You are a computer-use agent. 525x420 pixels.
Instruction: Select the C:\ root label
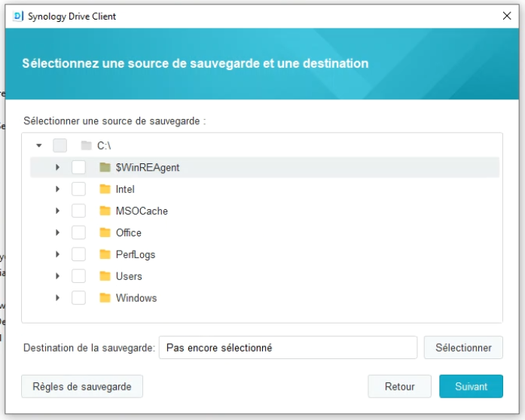pyautogui.click(x=104, y=145)
